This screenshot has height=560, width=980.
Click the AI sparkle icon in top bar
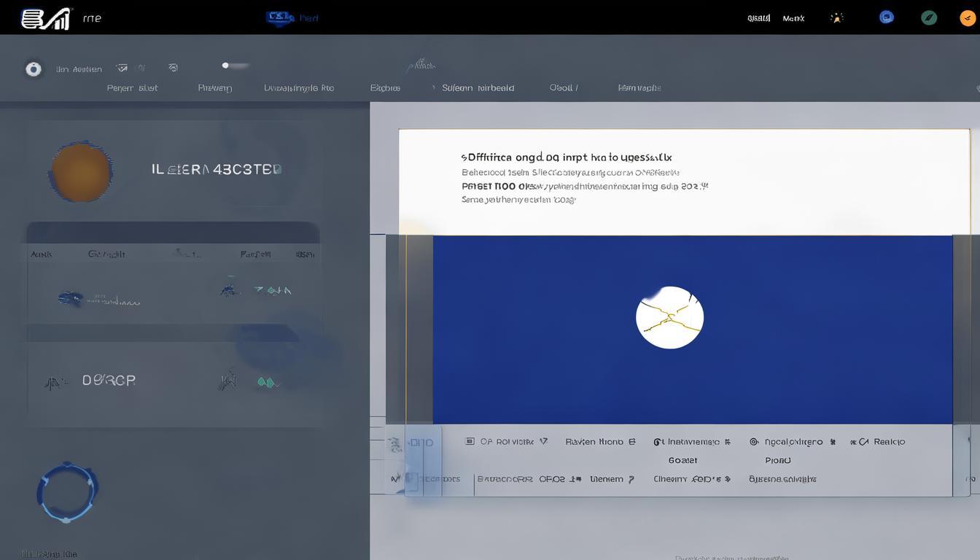point(837,17)
